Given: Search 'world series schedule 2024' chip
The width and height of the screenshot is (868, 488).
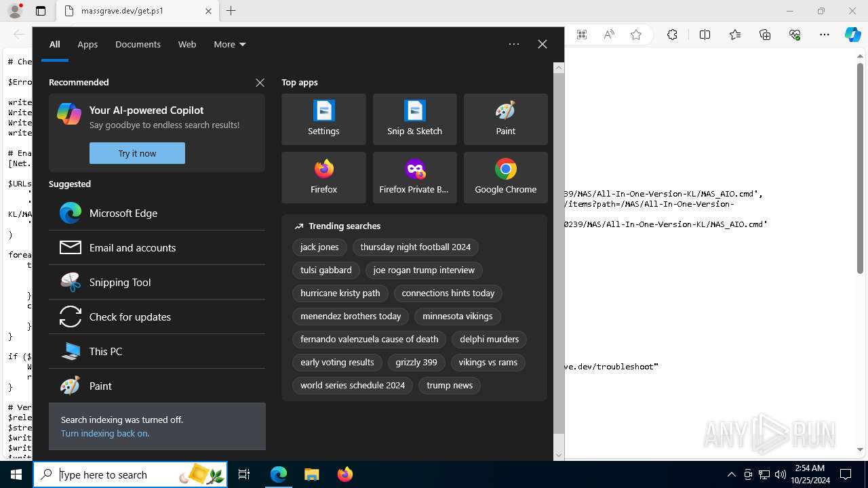Looking at the screenshot, I should tap(353, 386).
